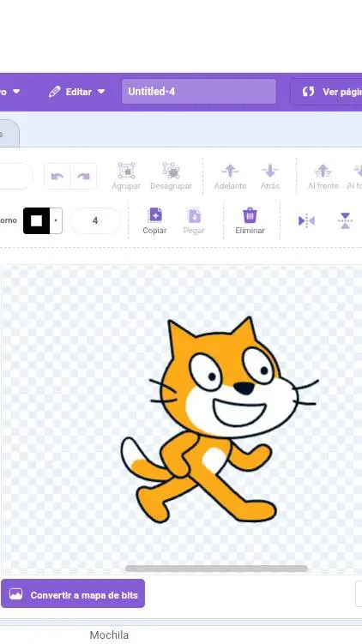
Task: Flip the costume horizontally
Action: [x=306, y=221]
